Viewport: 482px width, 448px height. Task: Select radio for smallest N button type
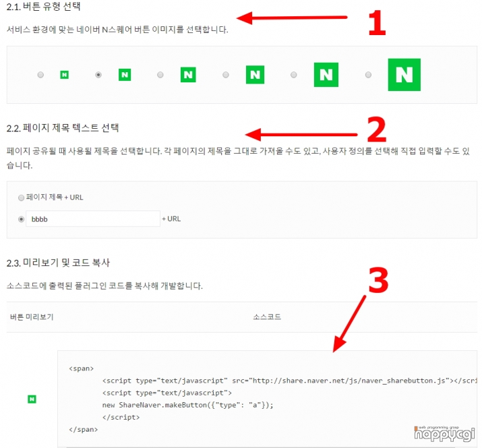click(x=40, y=75)
